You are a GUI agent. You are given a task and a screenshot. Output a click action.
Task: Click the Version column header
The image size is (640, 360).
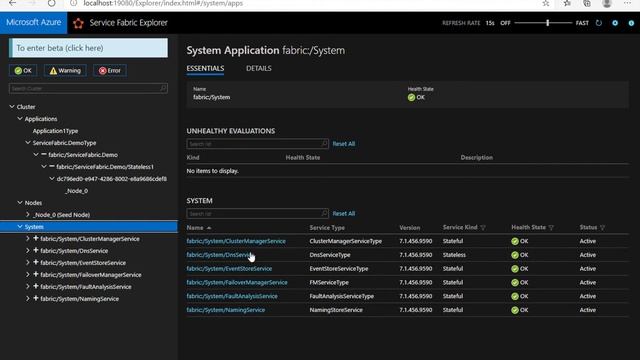(409, 228)
